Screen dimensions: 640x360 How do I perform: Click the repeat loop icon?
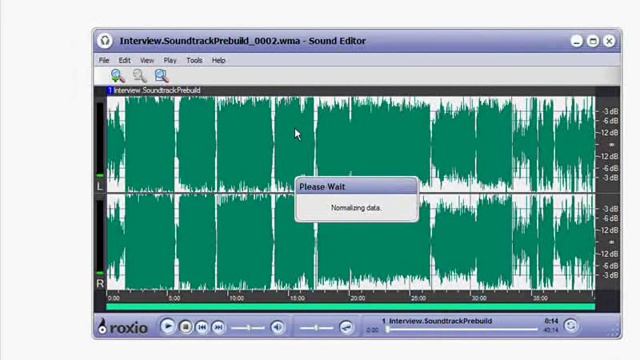point(571,325)
